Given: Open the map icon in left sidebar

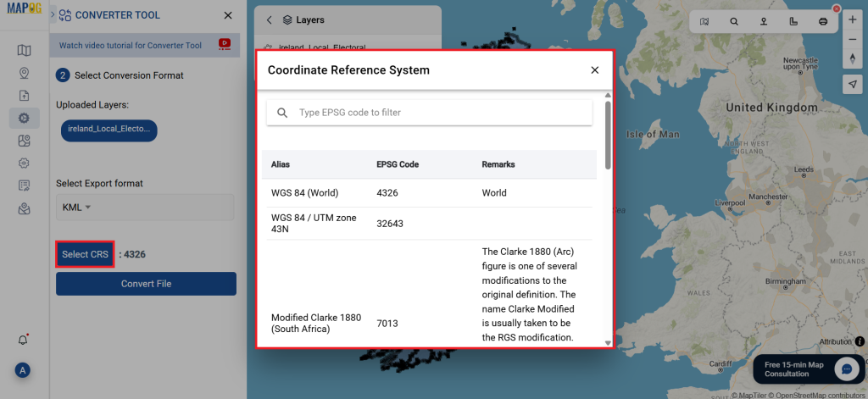Looking at the screenshot, I should coord(24,50).
